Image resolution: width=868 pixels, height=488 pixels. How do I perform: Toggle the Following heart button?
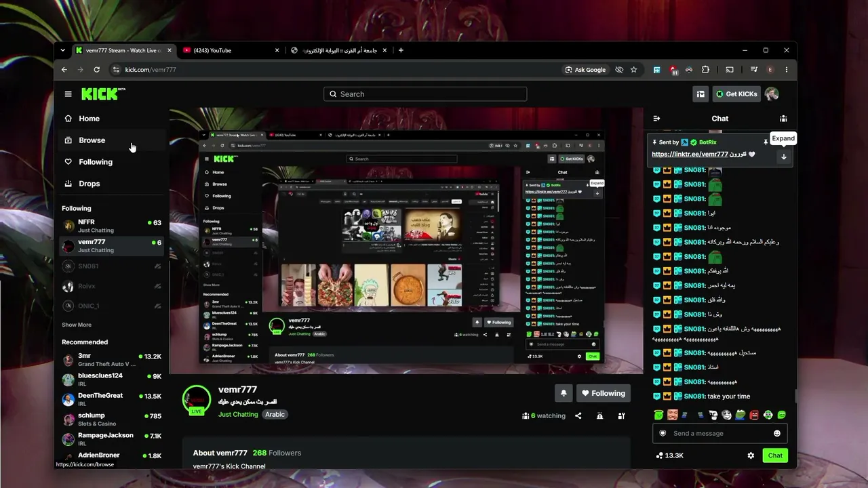tap(604, 393)
